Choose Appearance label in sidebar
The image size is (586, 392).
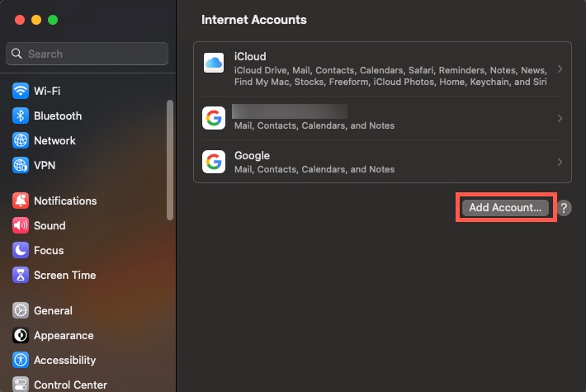[64, 336]
